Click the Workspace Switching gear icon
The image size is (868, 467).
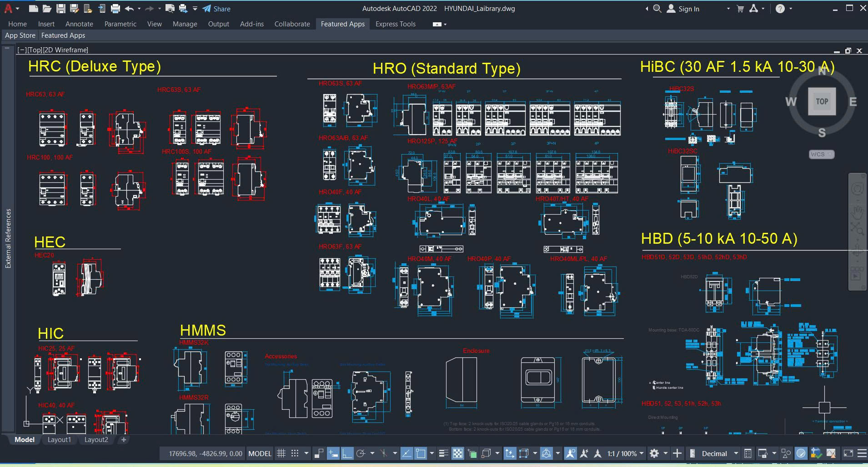tap(654, 453)
